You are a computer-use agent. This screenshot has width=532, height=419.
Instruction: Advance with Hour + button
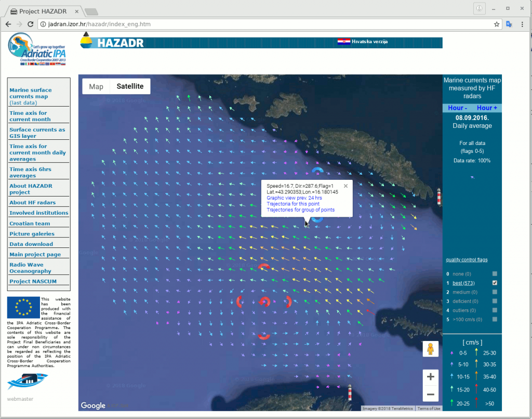487,108
